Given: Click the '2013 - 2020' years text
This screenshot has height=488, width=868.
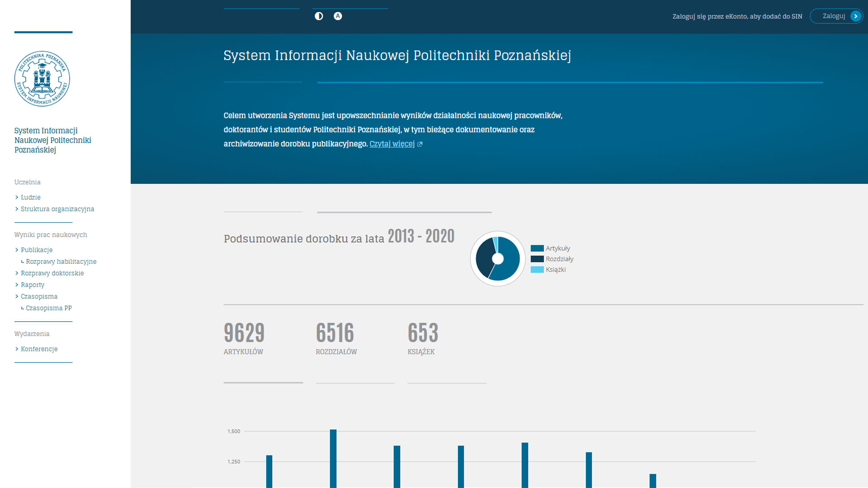Looking at the screenshot, I should tap(421, 236).
